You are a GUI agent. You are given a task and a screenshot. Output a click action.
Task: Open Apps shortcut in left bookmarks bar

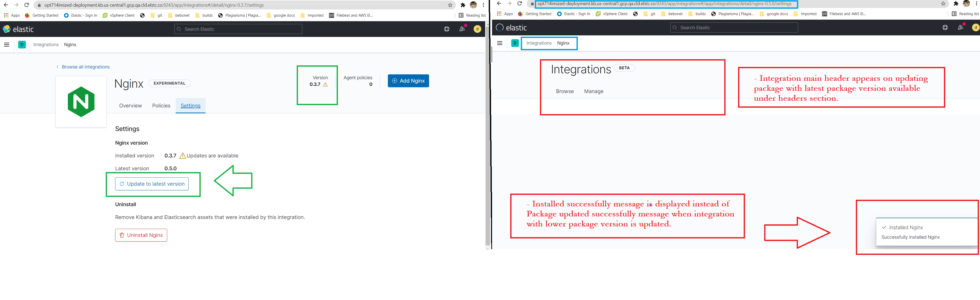12,15
